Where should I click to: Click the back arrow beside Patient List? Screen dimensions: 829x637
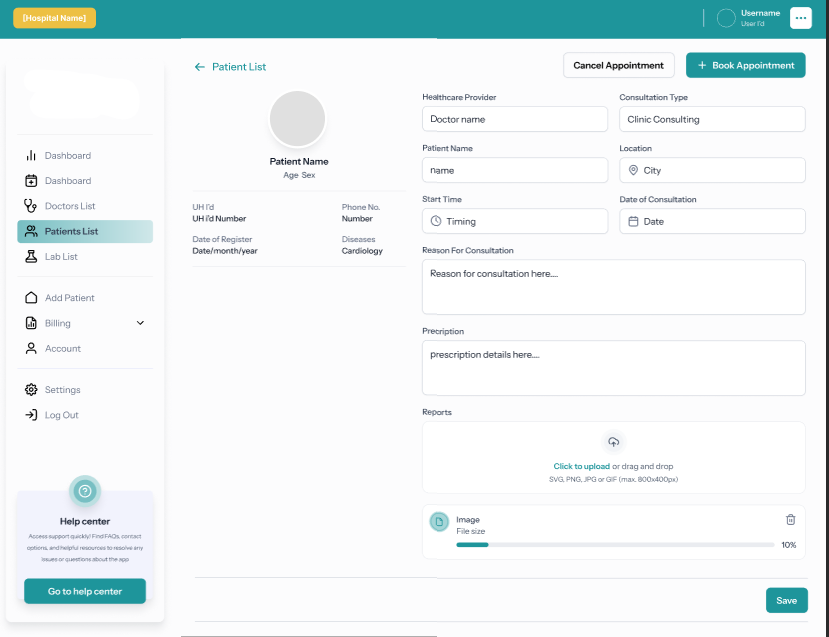(200, 67)
